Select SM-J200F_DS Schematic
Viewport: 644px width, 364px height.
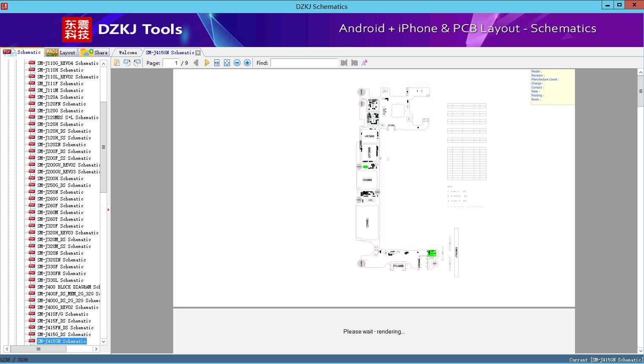pos(64,151)
